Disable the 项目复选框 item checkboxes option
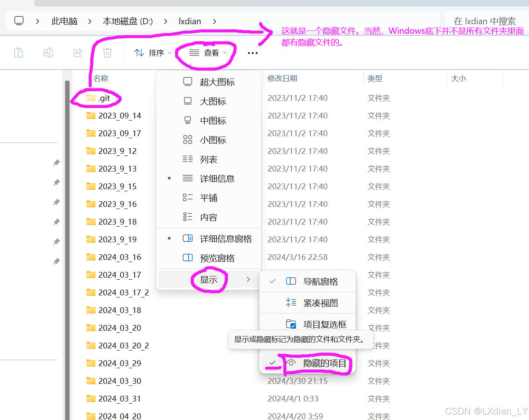The width and height of the screenshot is (529, 420). 326,324
